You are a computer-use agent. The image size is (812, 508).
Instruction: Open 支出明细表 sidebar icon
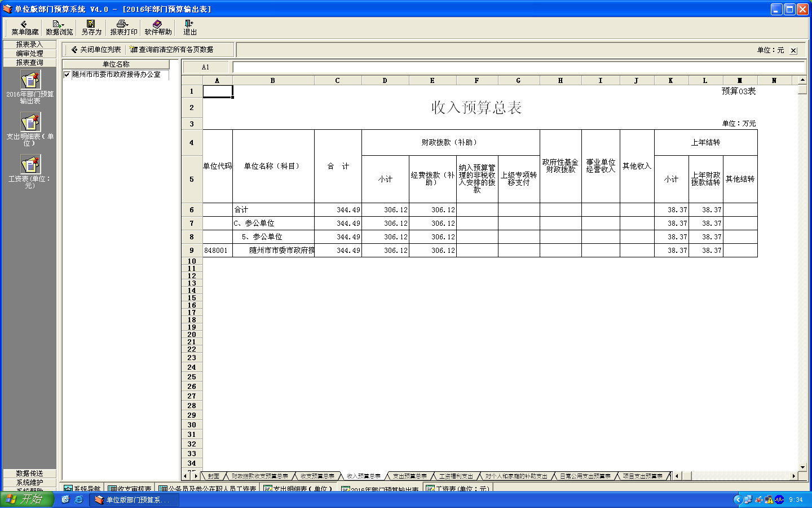(x=30, y=122)
